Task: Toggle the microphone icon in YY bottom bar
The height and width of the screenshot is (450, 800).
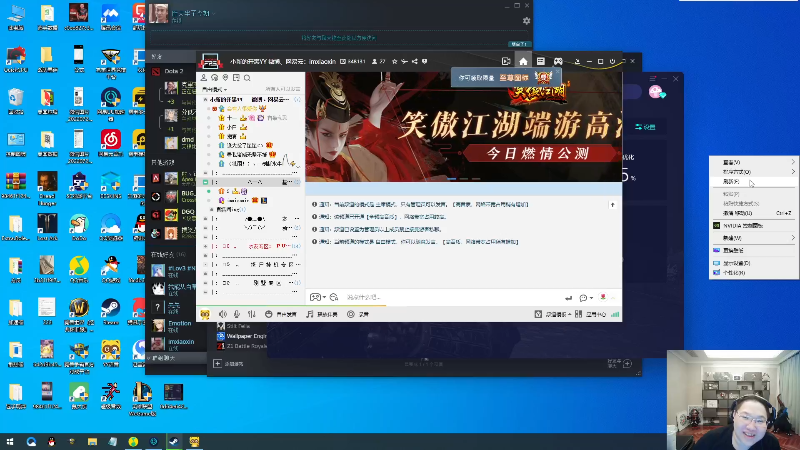Action: pos(237,314)
